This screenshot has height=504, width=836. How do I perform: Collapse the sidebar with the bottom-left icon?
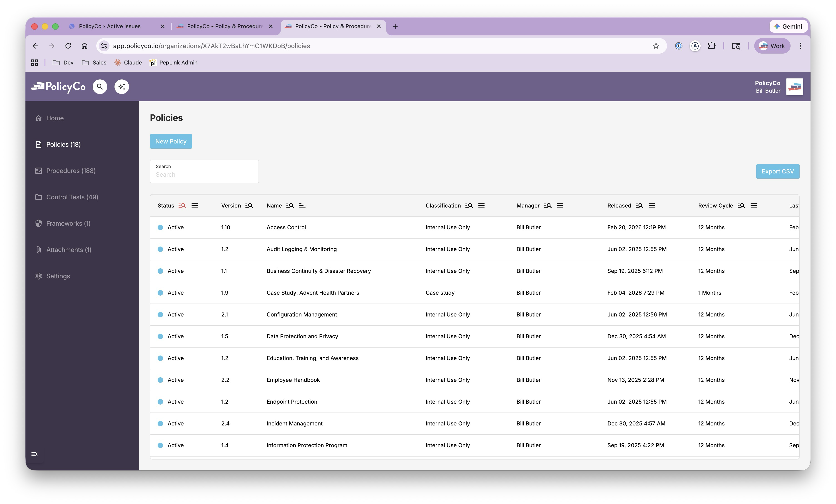pos(34,454)
